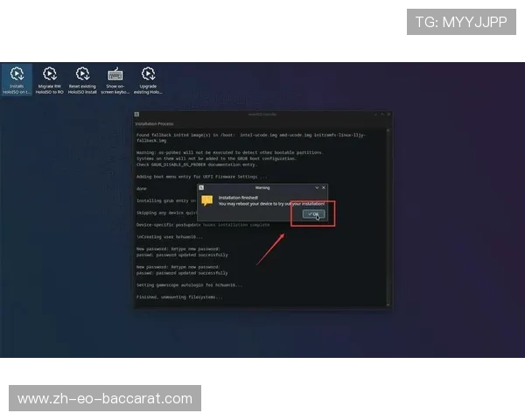Click the installer window's title bar
Viewport: 525px width, 420px height.
click(262, 115)
